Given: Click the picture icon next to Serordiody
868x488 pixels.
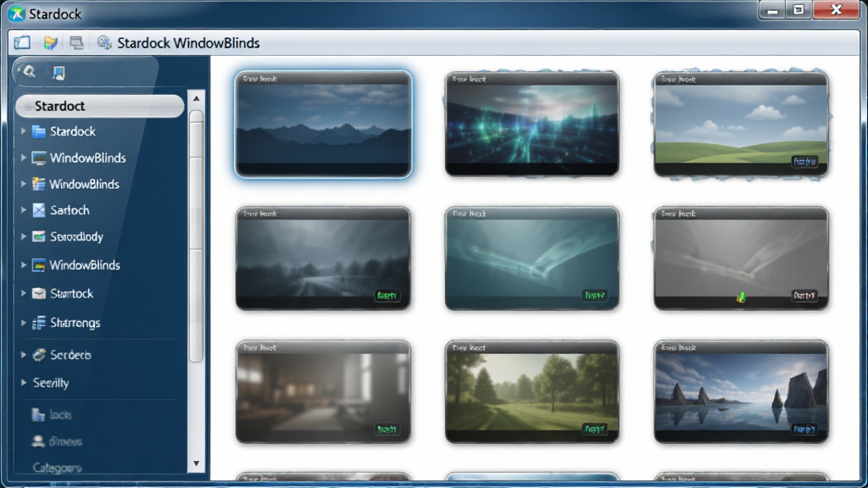Looking at the screenshot, I should click(x=39, y=237).
